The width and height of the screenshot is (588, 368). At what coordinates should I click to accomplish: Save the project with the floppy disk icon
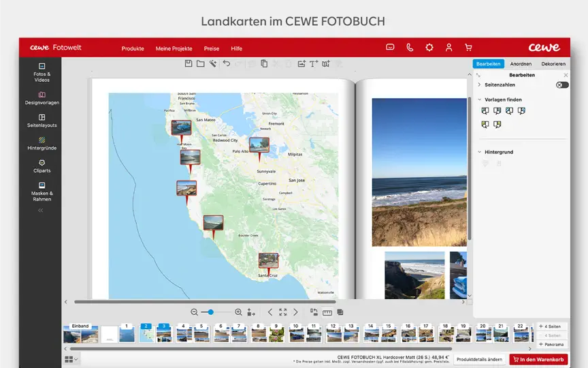tap(189, 63)
